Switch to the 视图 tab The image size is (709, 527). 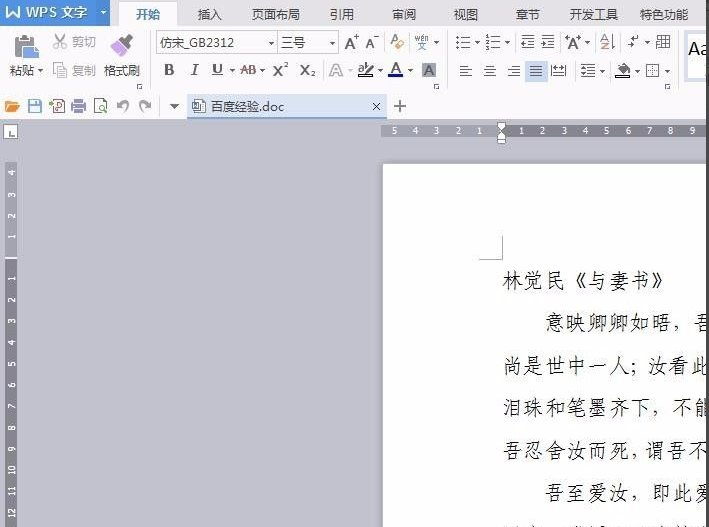pos(466,15)
